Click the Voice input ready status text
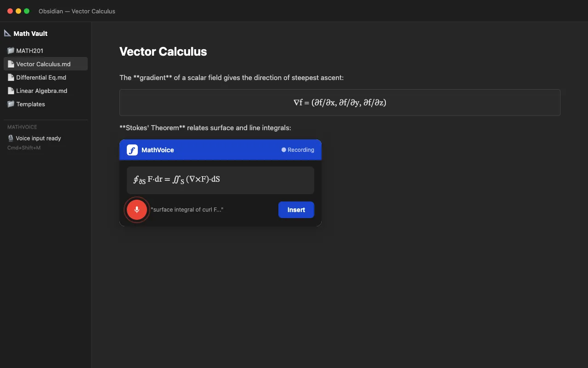 coord(38,138)
